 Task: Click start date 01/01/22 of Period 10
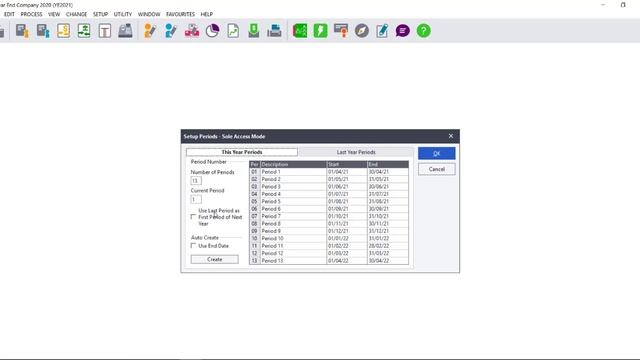347,238
